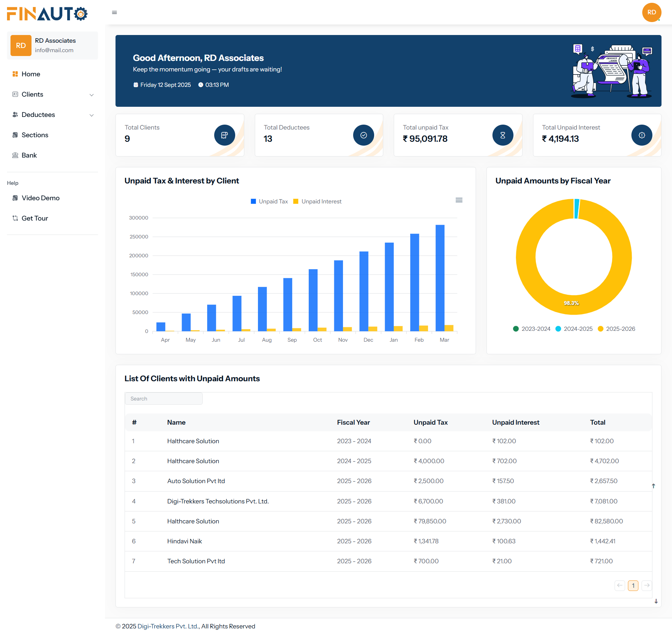Click the Sections icon in sidebar

(15, 135)
